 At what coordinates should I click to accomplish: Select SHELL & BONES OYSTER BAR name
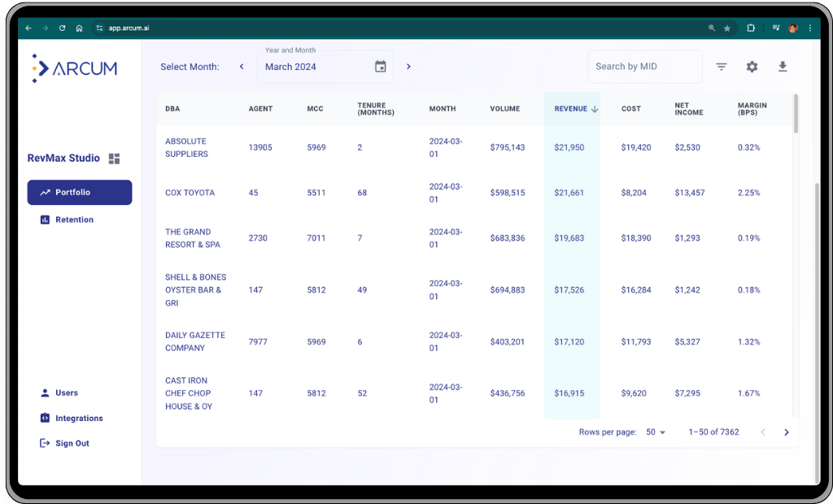point(195,290)
